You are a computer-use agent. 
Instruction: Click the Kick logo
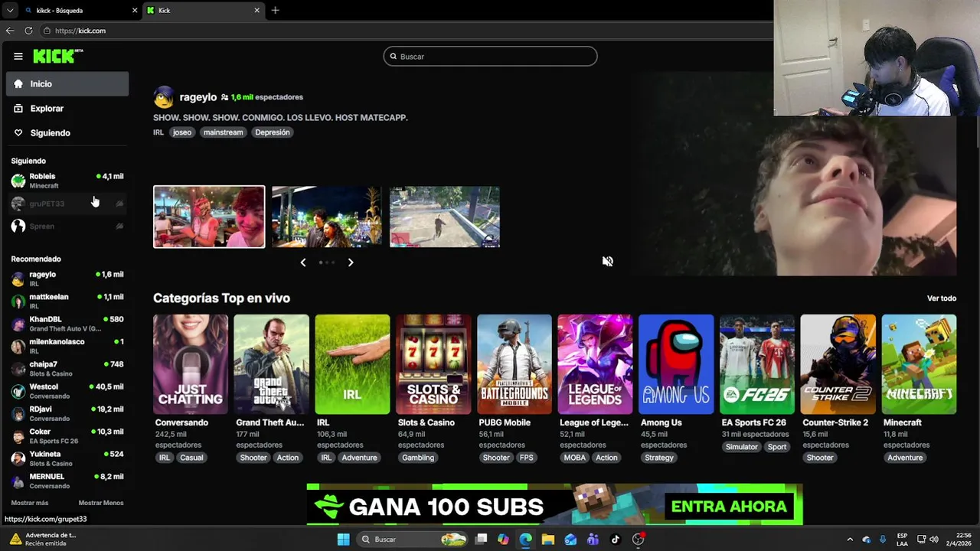[x=57, y=56]
